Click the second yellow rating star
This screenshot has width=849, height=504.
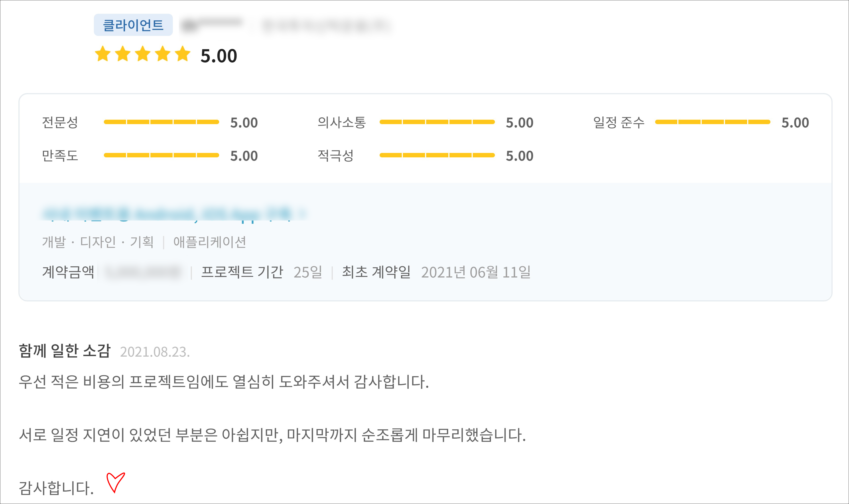point(123,54)
